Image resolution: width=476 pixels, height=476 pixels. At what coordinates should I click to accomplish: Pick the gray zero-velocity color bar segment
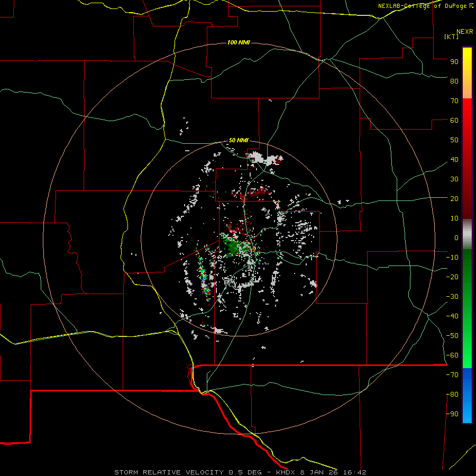click(467, 234)
